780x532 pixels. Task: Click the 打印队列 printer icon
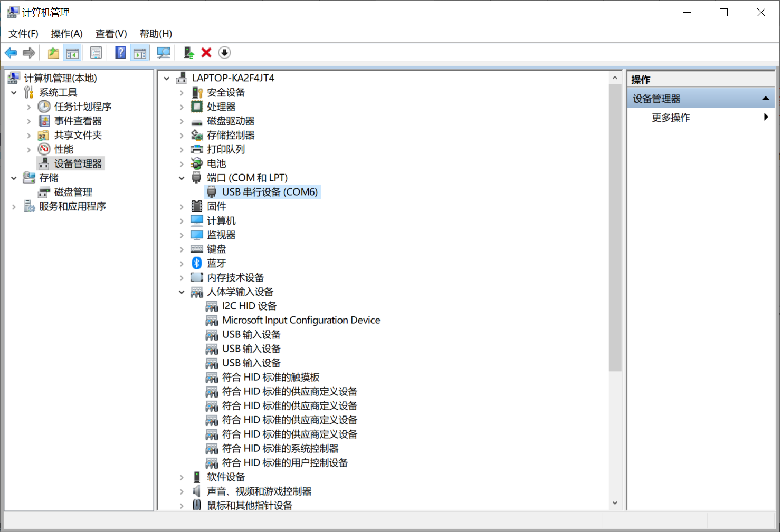(x=197, y=149)
